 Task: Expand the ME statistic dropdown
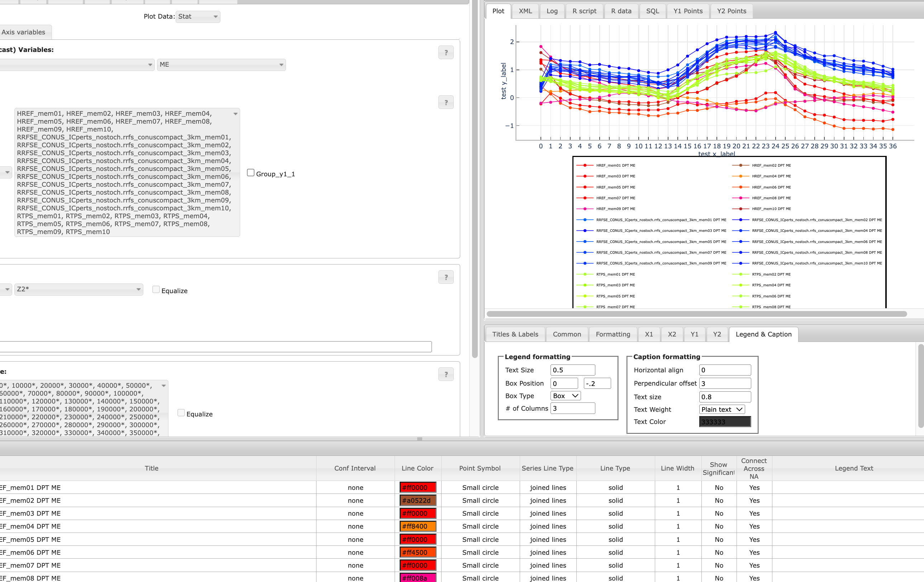coord(221,65)
